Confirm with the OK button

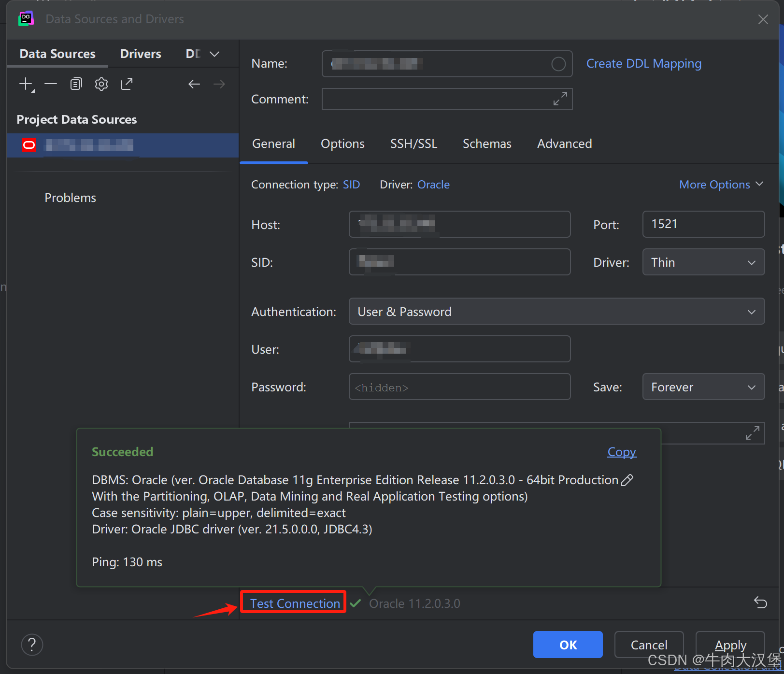568,645
